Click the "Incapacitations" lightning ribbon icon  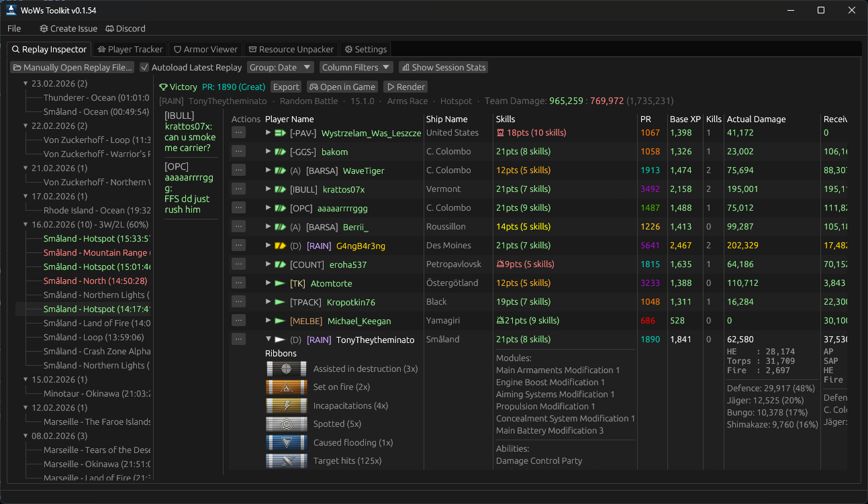pos(286,405)
